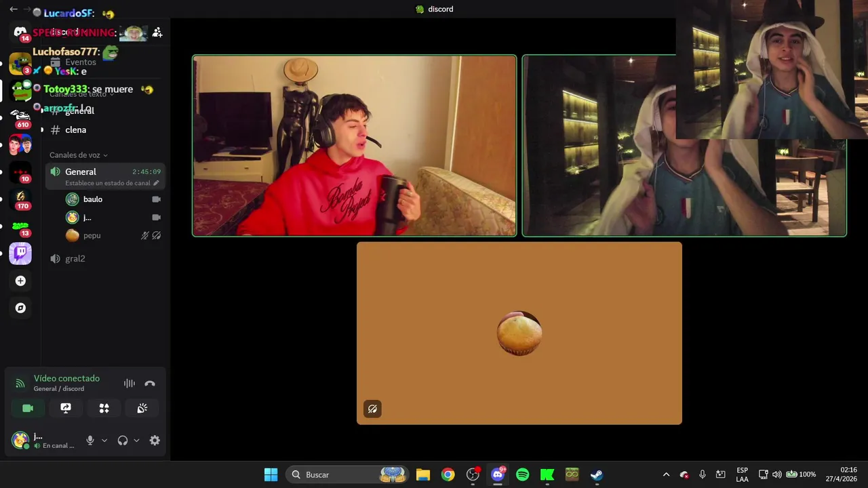This screenshot has width=868, height=488.
Task: Collapse the Canales de texto category
Action: (x=82, y=94)
